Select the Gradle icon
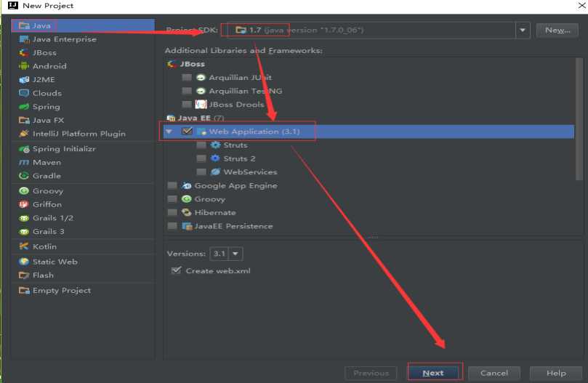 click(x=24, y=176)
